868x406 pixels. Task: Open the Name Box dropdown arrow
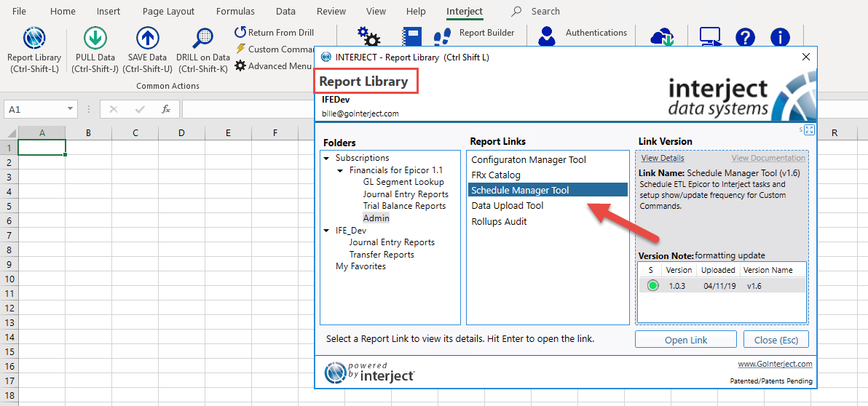click(70, 110)
